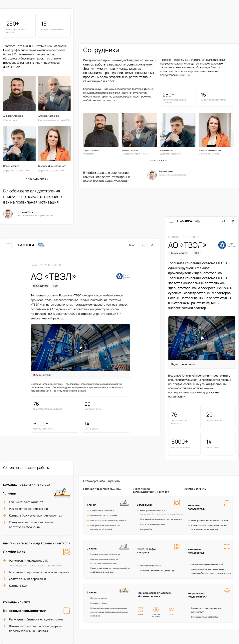Click search icon next to Блог button

[143, 245]
